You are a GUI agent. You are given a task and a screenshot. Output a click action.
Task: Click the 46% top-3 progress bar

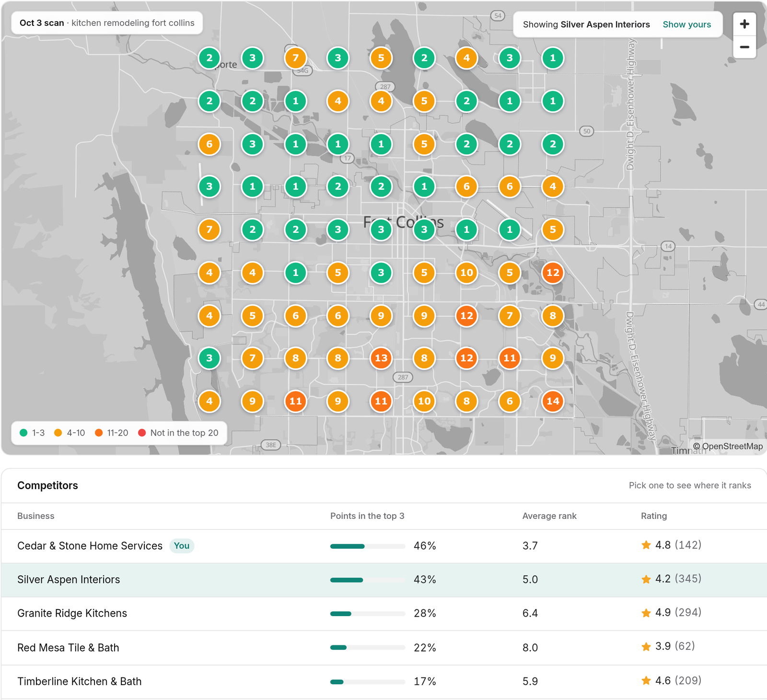click(x=368, y=546)
